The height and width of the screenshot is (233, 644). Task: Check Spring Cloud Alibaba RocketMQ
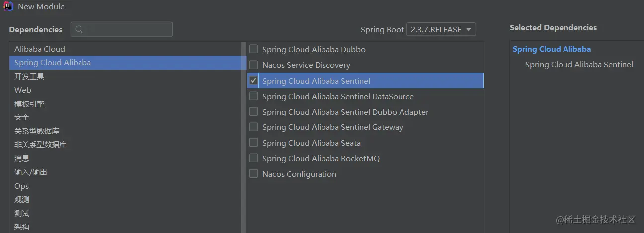coord(254,158)
